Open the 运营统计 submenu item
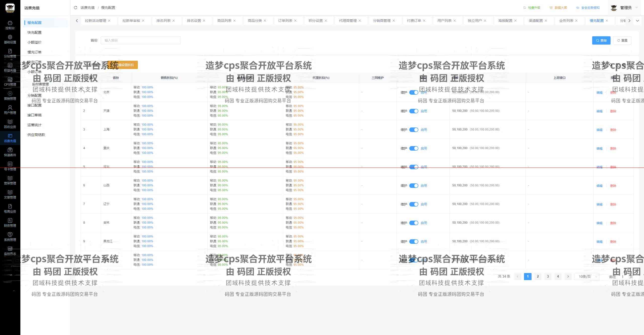The image size is (644, 335). [34, 125]
